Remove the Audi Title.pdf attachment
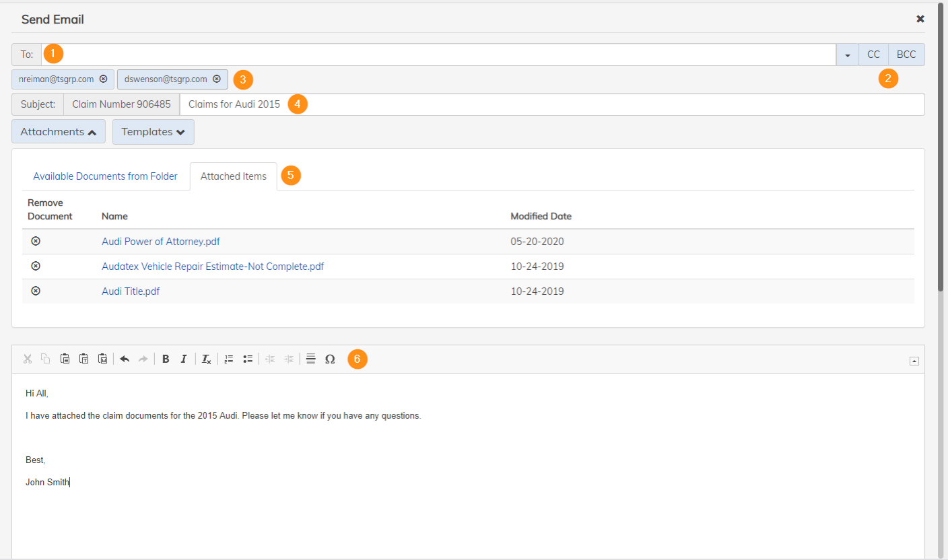Viewport: 948px width, 560px height. coord(36,291)
